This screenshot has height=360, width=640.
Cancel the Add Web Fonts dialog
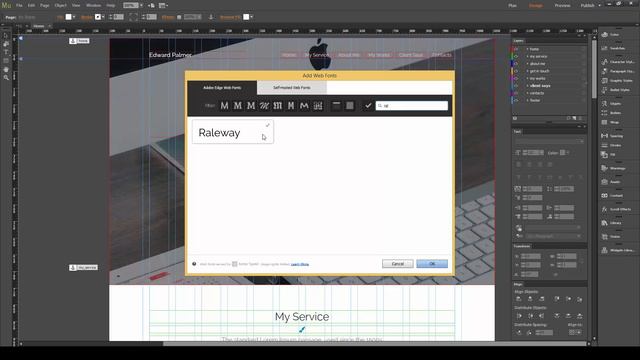(398, 264)
